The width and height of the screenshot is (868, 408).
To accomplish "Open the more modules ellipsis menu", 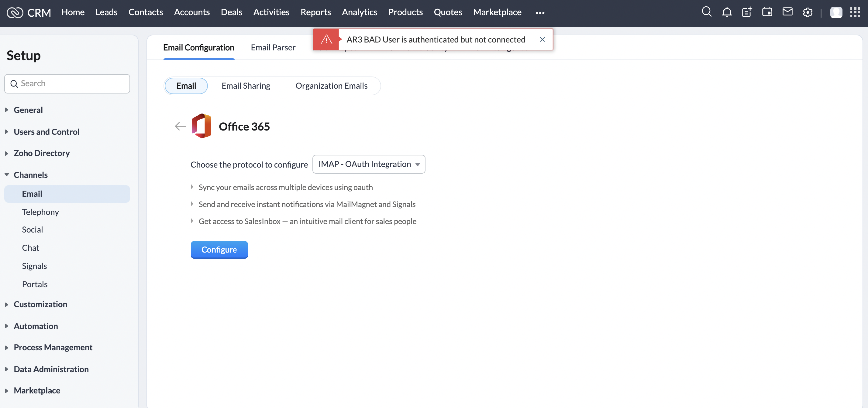I will click(x=540, y=13).
